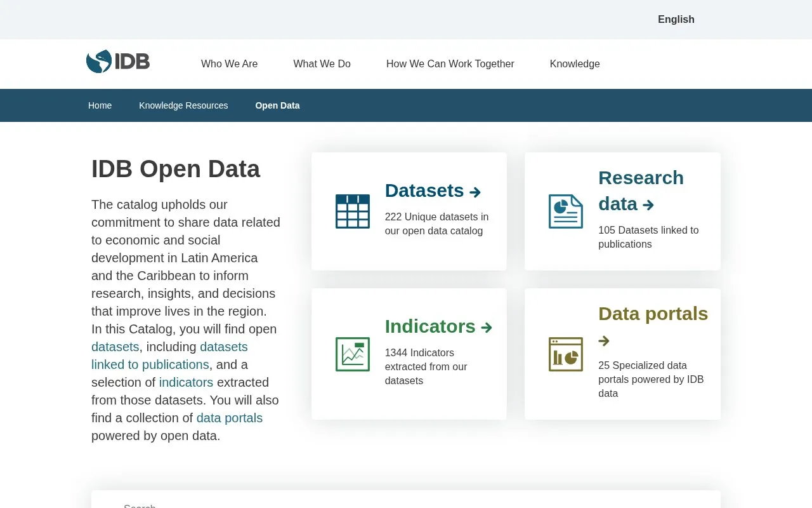Click the Data portals dashboard icon
Screen dimensions: 812x508
(566, 354)
